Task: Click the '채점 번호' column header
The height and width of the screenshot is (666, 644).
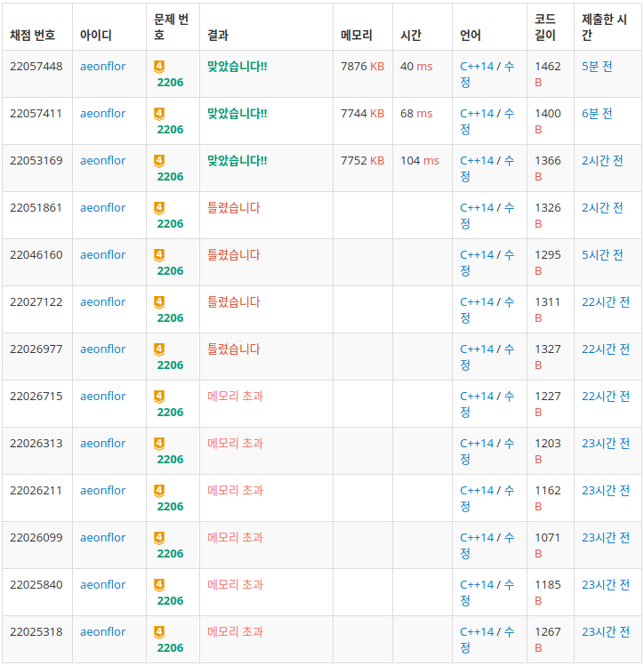Action: 33,35
